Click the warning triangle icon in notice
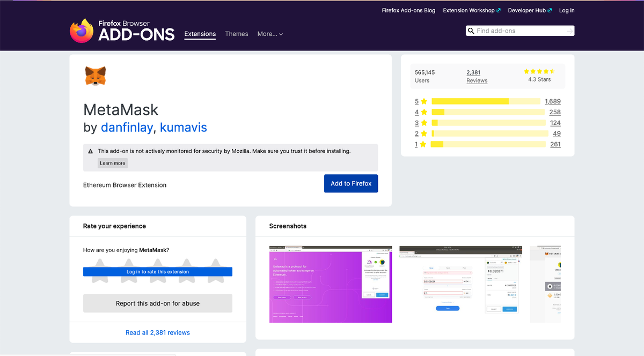644x356 pixels. click(91, 151)
